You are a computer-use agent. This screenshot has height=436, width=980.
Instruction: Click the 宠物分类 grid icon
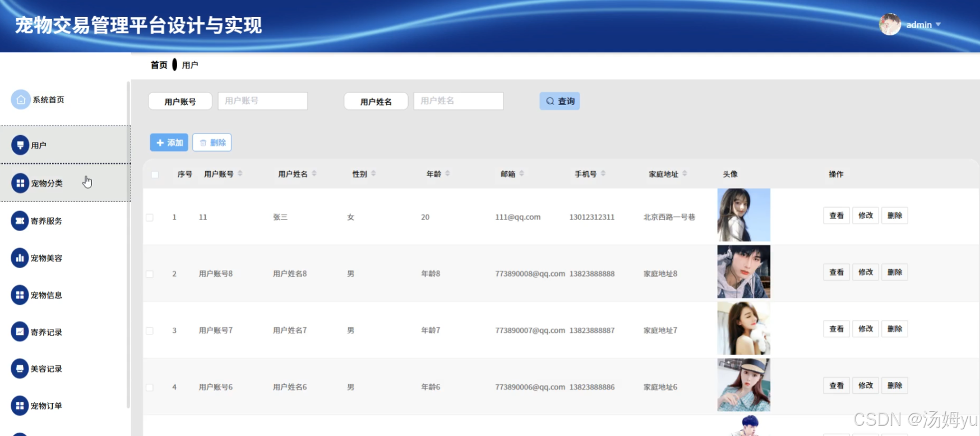pyautogui.click(x=20, y=183)
